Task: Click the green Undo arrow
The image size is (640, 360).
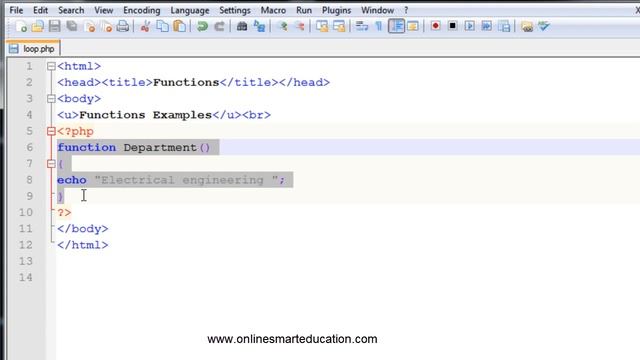Action: coord(202,27)
